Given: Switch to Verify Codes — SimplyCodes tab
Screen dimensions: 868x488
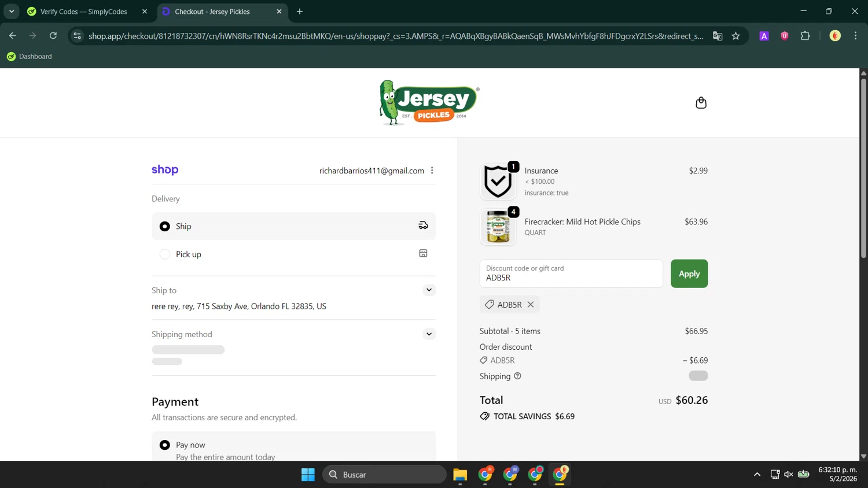Looking at the screenshot, I should 84,12.
